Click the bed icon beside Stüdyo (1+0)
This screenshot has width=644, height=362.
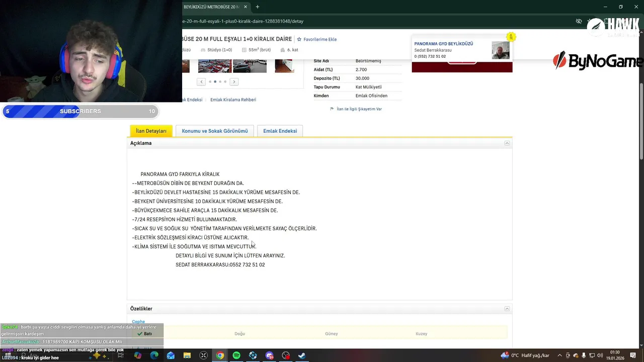(203, 50)
